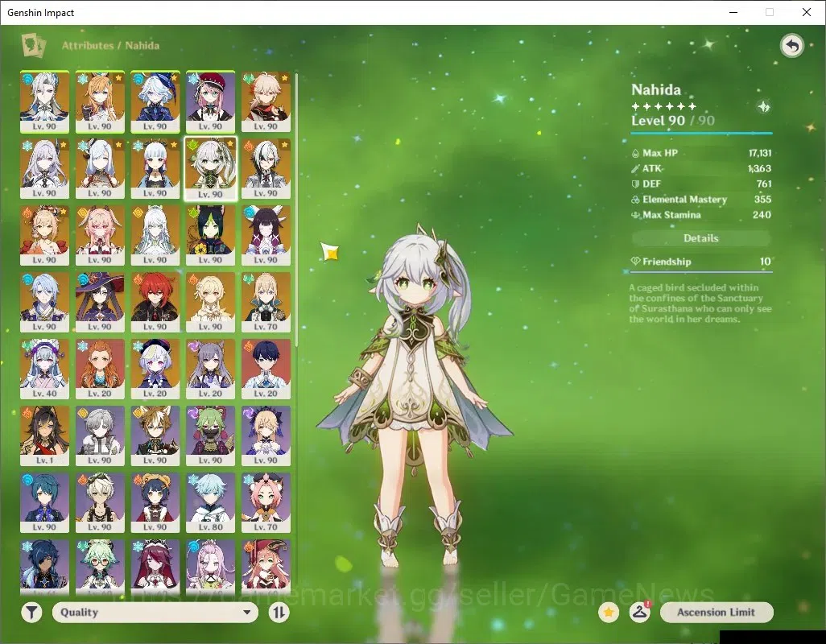The height and width of the screenshot is (644, 826).
Task: Select Charlotte's card with red beret
Action: click(211, 102)
